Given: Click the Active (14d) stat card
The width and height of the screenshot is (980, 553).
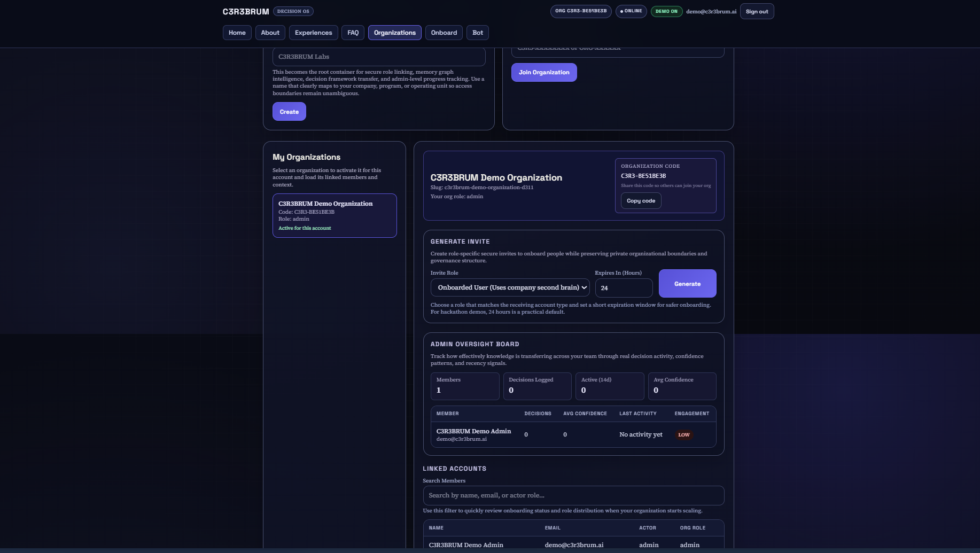Looking at the screenshot, I should tap(610, 386).
